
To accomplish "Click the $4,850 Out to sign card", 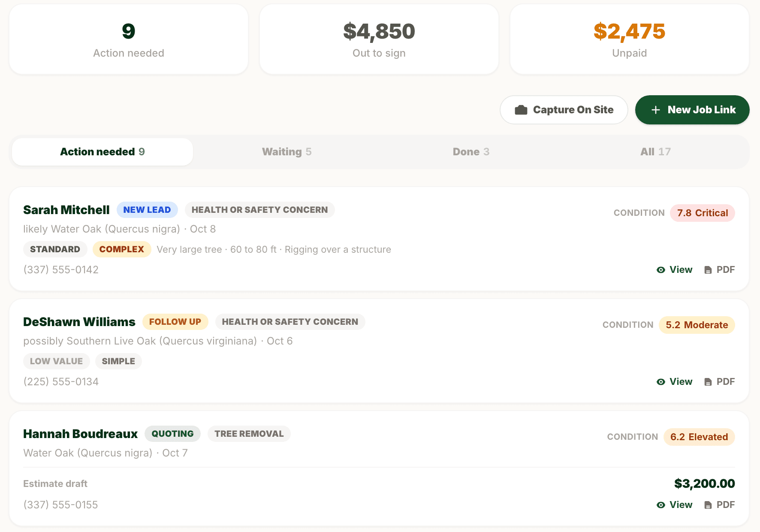I will pyautogui.click(x=379, y=39).
